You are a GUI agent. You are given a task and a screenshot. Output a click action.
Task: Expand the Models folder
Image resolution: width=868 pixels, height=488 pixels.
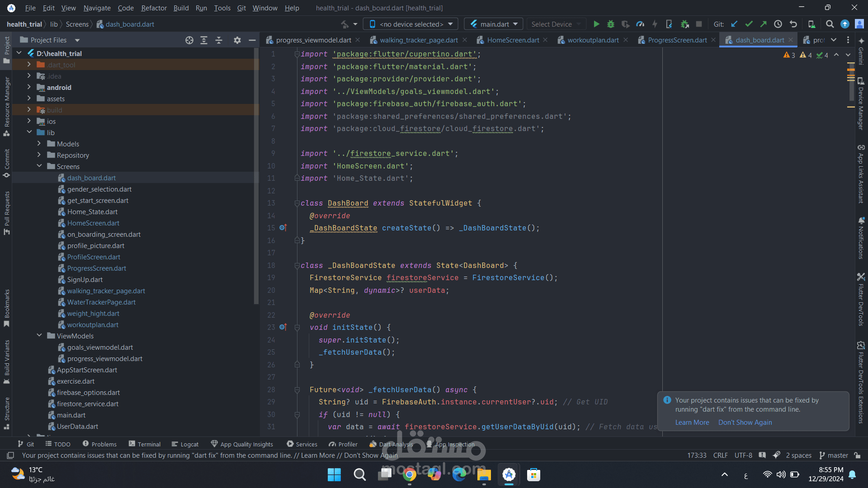click(x=39, y=144)
